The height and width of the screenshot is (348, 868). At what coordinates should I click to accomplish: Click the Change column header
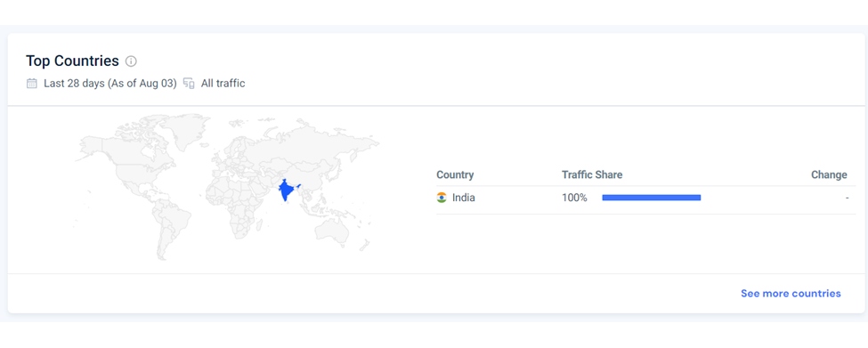(x=829, y=174)
